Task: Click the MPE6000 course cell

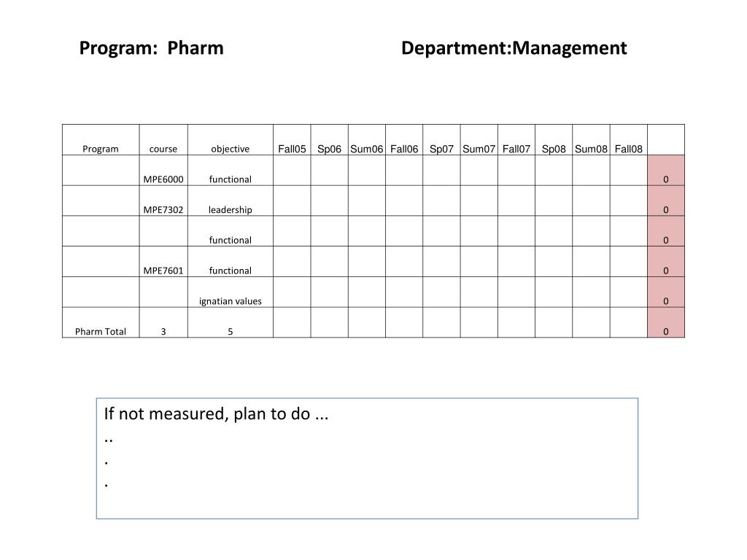Action: click(163, 171)
